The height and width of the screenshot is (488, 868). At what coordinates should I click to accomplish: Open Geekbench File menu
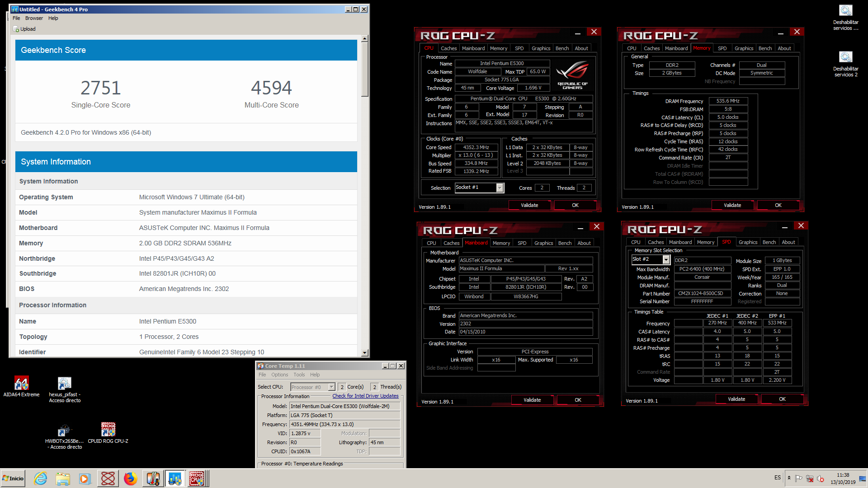pos(16,18)
